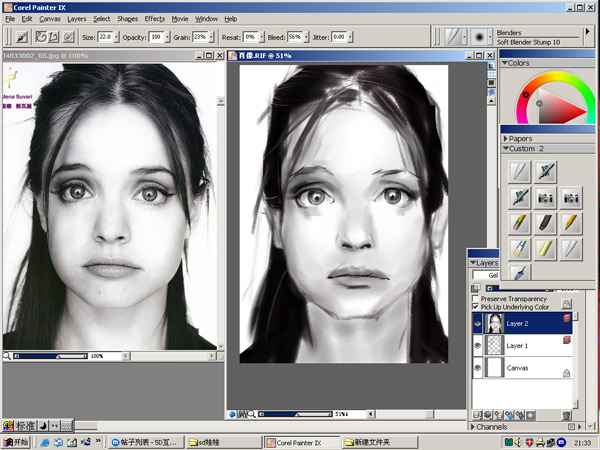
Task: Click the volume speaker tray icon
Action: click(x=518, y=442)
